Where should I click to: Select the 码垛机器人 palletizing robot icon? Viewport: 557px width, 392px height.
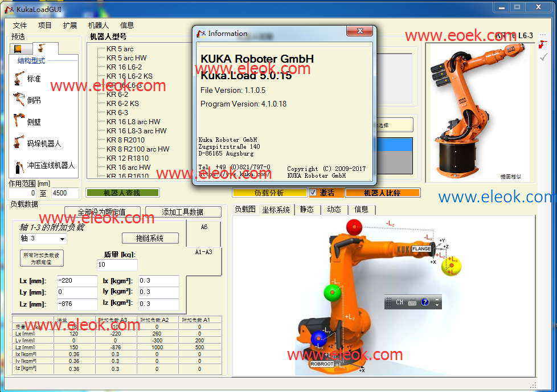coord(19,143)
